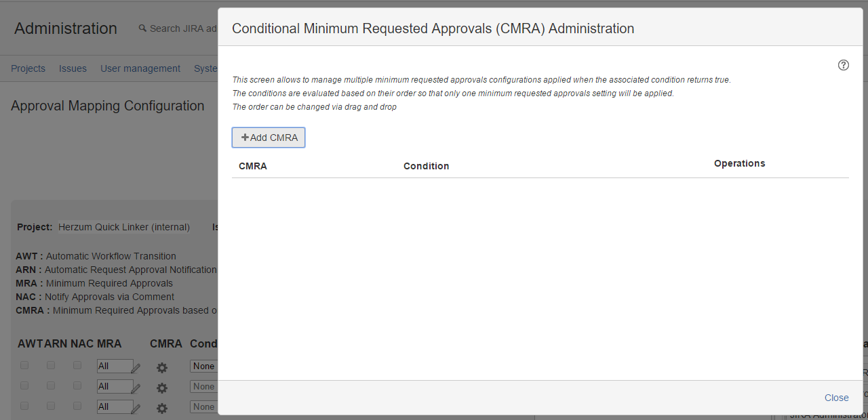Edit third row MRA via pencil icon

click(136, 409)
